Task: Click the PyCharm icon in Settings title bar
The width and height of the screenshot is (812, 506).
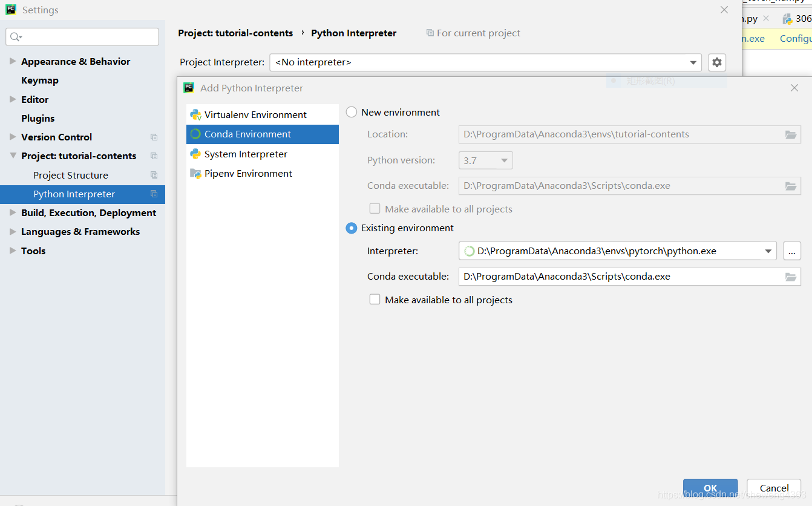Action: pos(11,10)
